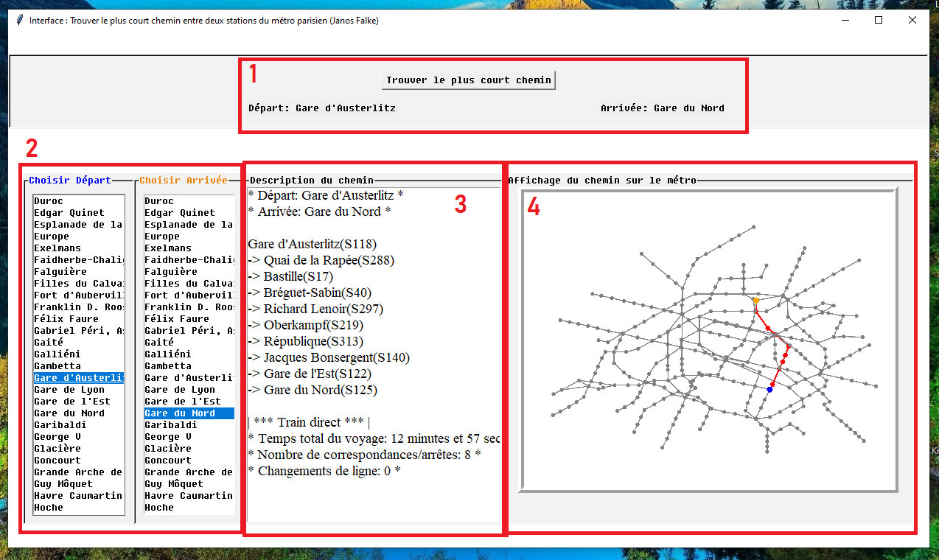This screenshot has width=939, height=560.
Task: Click the 'Nombre de correspondances/arrêtes: 8' line
Action: (364, 455)
